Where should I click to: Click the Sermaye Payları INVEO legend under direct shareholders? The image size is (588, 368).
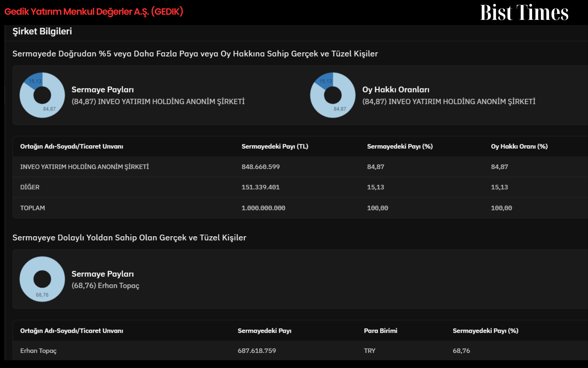[x=158, y=102]
